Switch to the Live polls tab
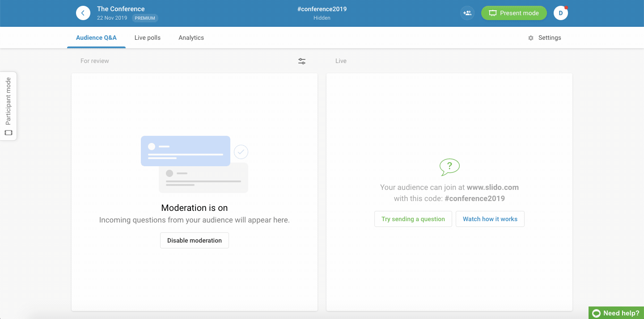 (148, 38)
